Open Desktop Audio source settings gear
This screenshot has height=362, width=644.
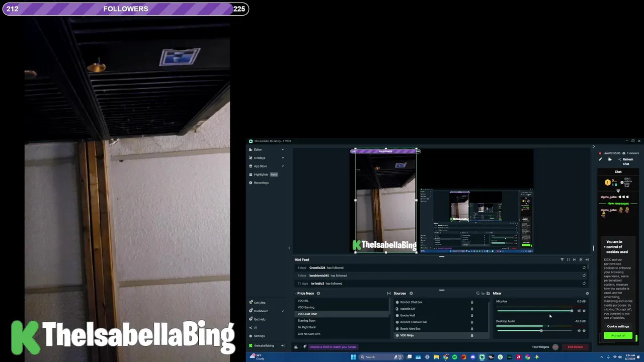(584, 330)
